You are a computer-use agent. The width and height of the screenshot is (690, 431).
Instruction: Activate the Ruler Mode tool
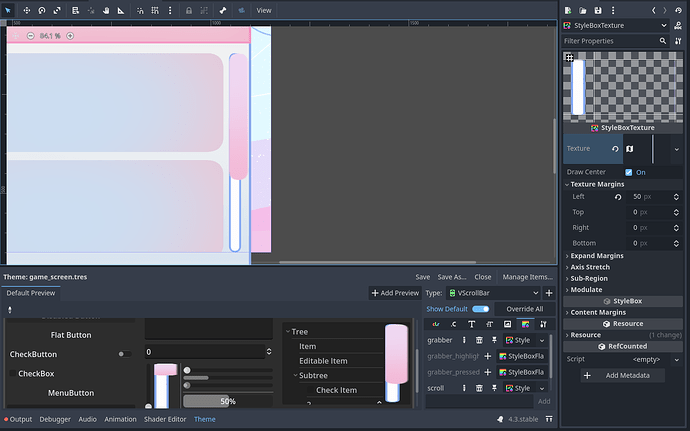[x=121, y=10]
